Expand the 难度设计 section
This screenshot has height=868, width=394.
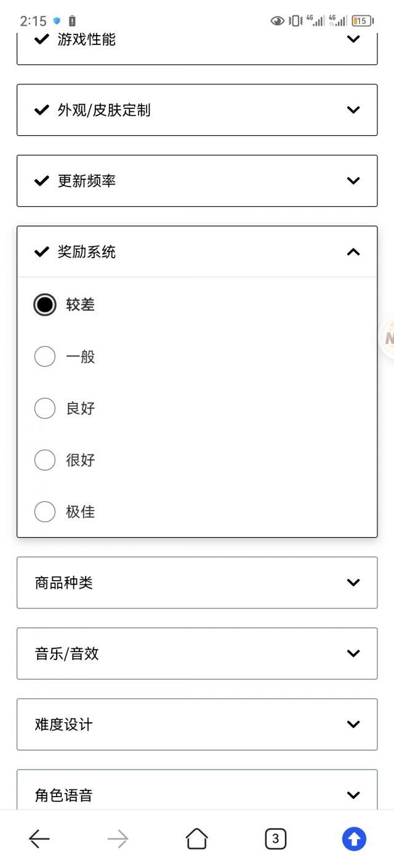click(197, 724)
